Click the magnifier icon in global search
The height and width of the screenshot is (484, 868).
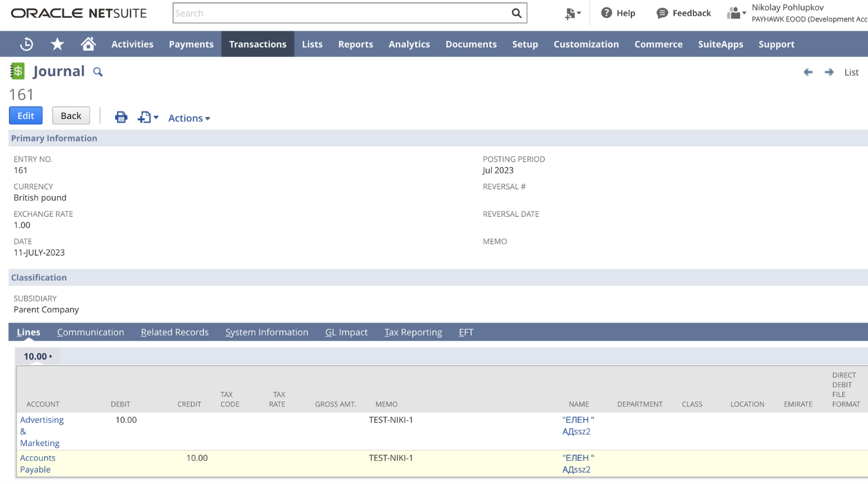517,13
